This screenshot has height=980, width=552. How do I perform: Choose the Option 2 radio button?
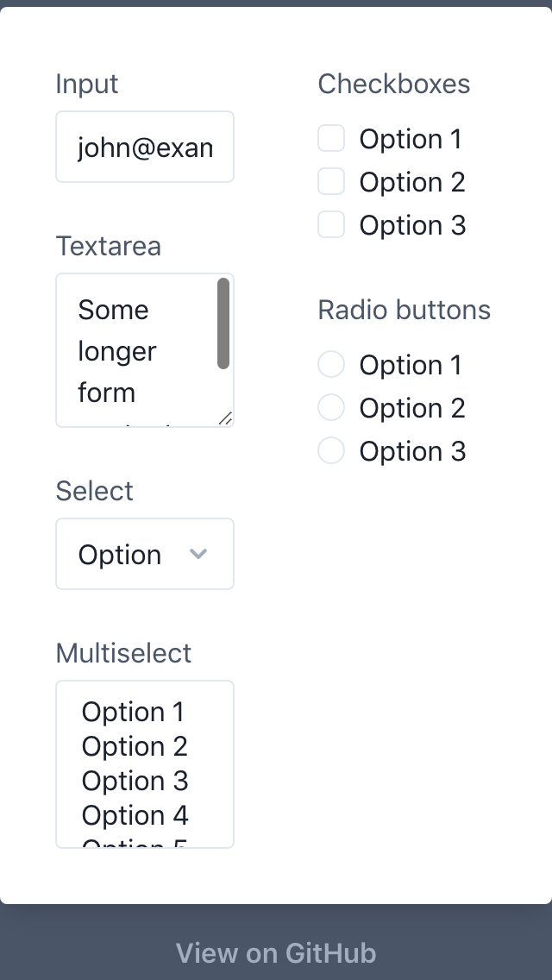pos(331,407)
